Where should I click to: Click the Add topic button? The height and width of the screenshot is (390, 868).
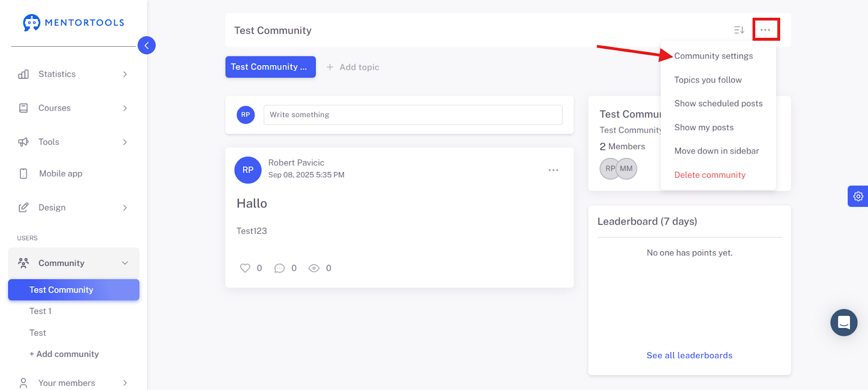click(353, 67)
